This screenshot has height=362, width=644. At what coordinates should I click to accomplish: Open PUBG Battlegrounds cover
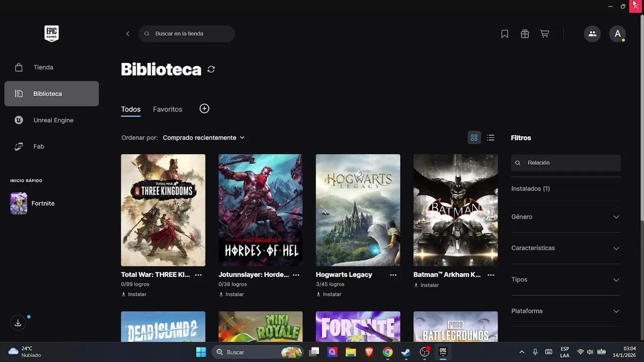click(455, 326)
